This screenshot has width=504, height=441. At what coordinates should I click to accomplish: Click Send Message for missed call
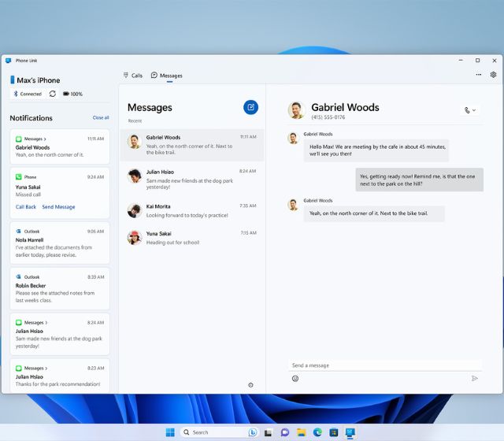pyautogui.click(x=58, y=207)
